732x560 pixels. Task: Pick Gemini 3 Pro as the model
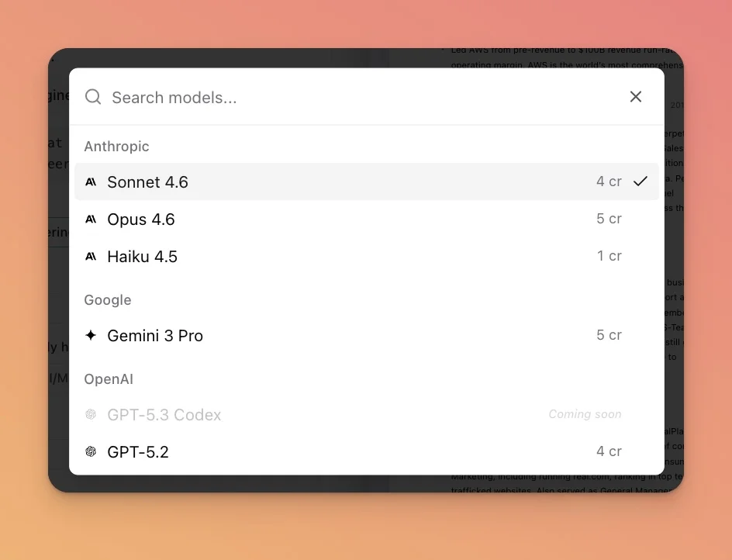point(155,336)
